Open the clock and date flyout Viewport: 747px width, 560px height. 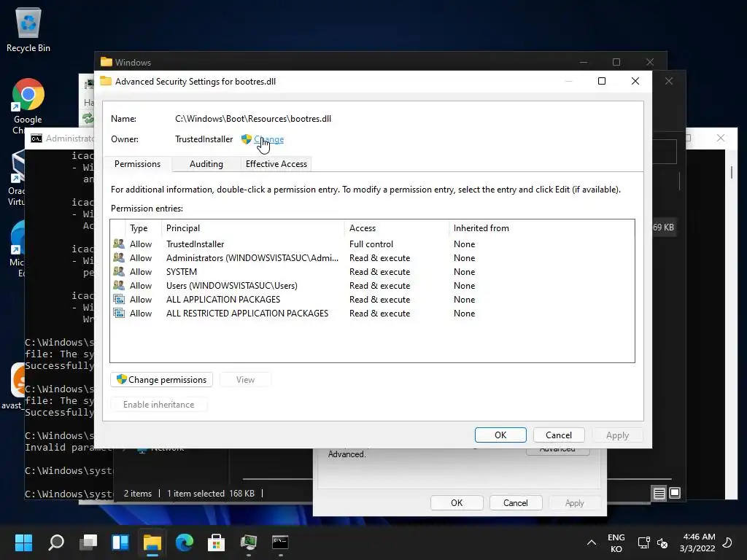[697, 542]
